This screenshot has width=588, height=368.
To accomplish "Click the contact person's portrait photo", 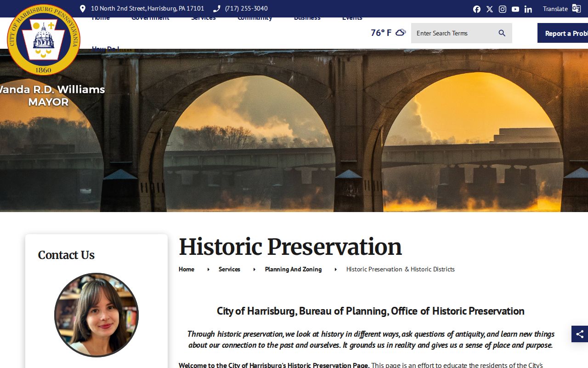I will click(96, 315).
